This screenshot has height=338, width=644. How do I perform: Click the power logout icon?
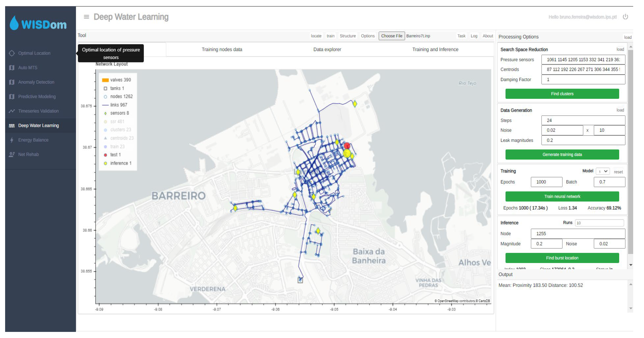click(x=625, y=17)
